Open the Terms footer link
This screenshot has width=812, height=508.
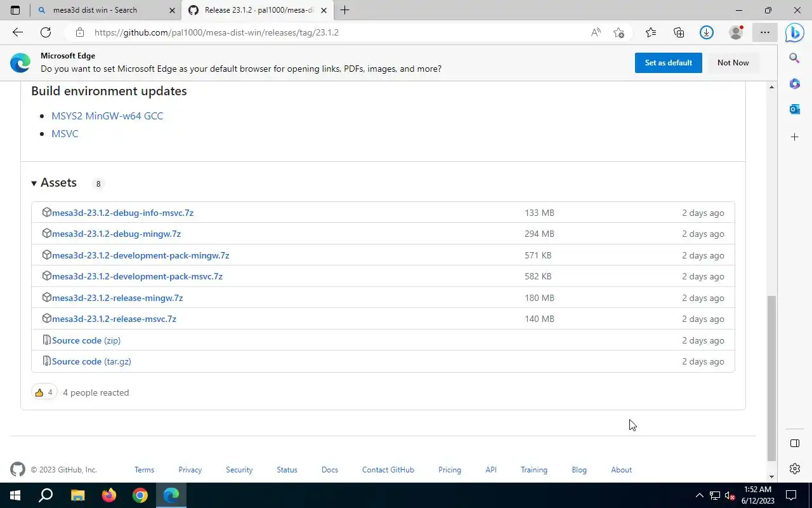point(144,470)
